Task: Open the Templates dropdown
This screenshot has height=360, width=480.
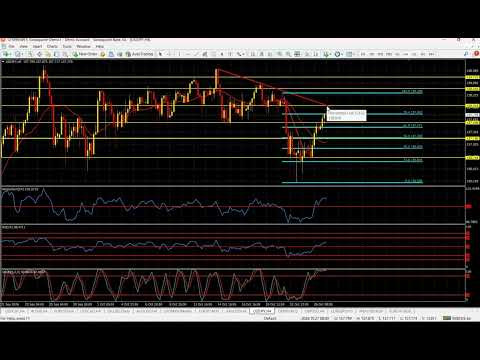Action: coord(350,54)
